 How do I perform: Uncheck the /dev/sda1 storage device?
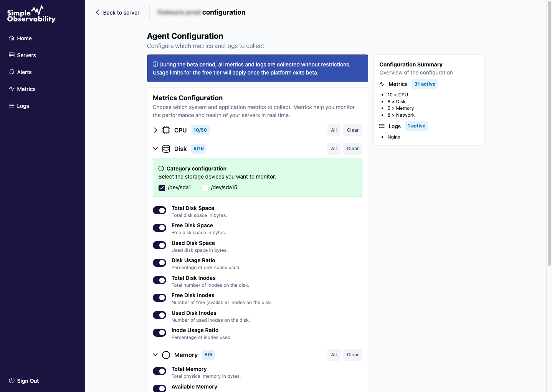[x=162, y=188]
